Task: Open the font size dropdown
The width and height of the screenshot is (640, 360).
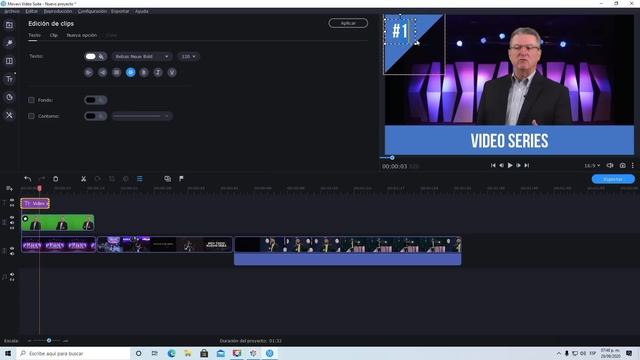Action: [188, 56]
